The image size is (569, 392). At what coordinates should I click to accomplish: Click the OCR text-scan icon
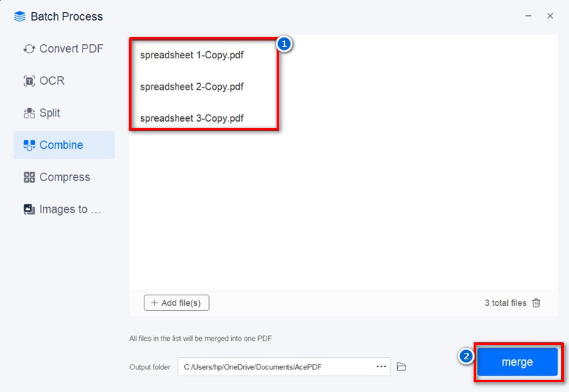coord(29,80)
